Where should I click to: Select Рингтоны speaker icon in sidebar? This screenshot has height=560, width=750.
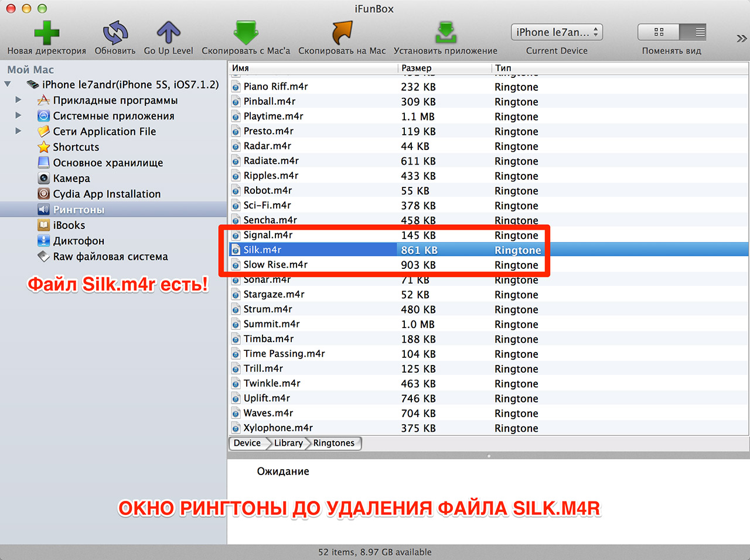pyautogui.click(x=43, y=209)
